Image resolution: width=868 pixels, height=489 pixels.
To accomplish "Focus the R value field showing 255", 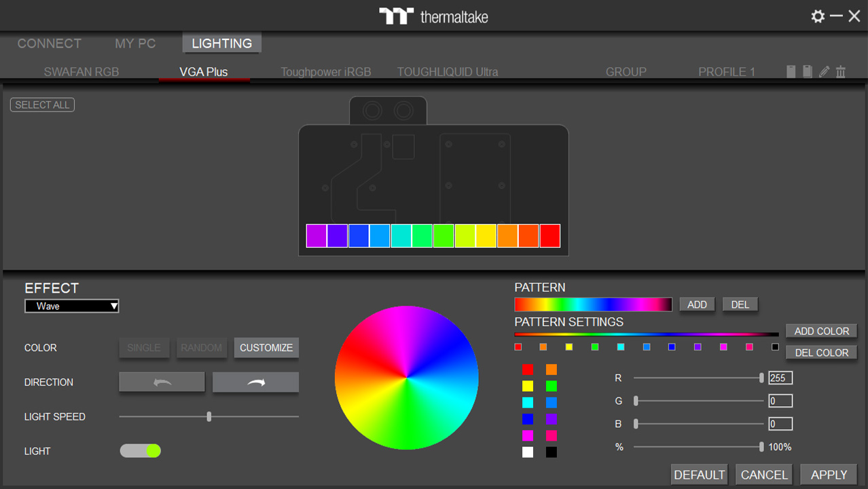I will 780,378.
